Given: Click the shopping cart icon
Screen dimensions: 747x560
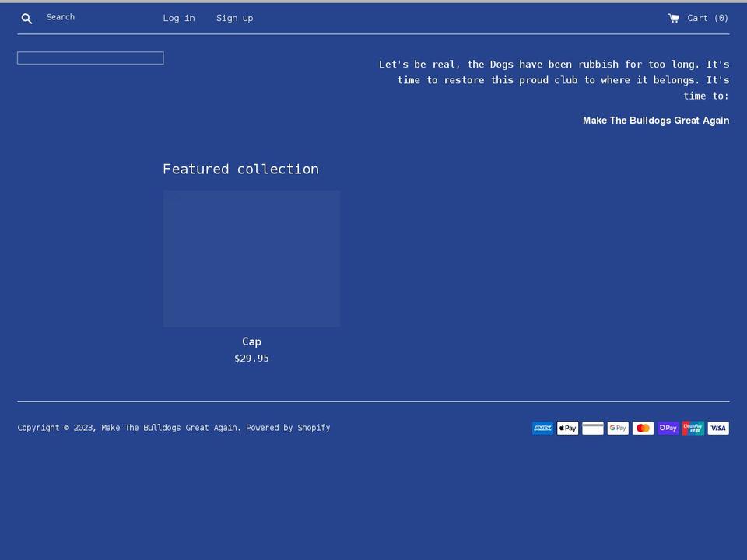Looking at the screenshot, I should 673,18.
